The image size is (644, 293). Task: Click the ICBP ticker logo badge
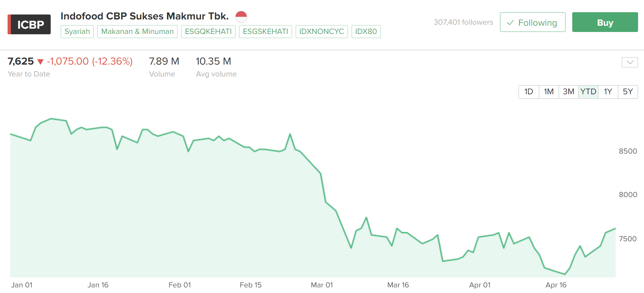29,24
